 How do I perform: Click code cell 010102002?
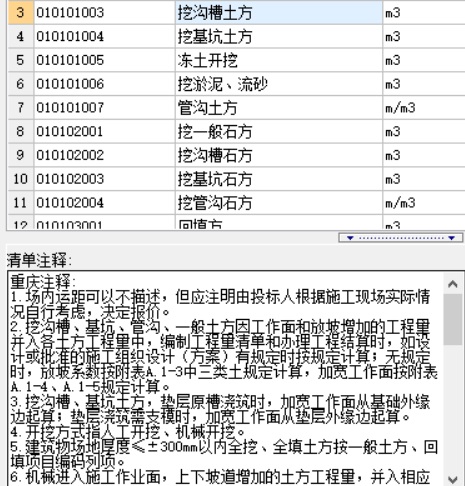105,155
